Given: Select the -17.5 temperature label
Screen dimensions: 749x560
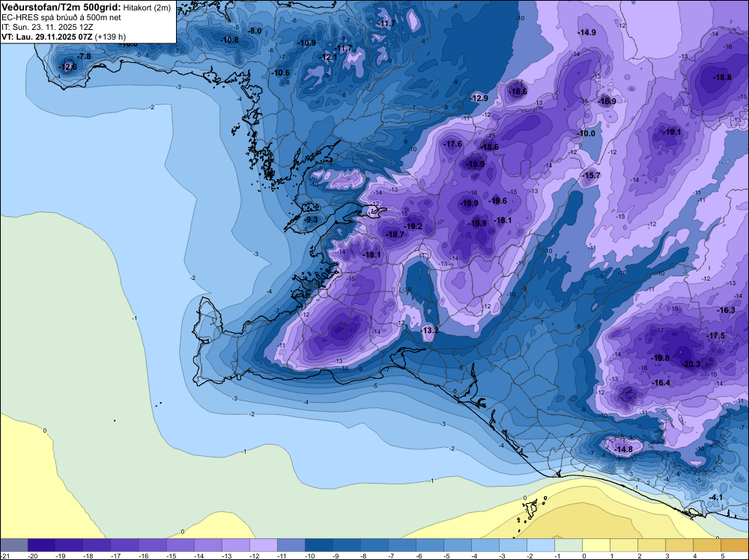Looking at the screenshot, I should click(x=716, y=336).
